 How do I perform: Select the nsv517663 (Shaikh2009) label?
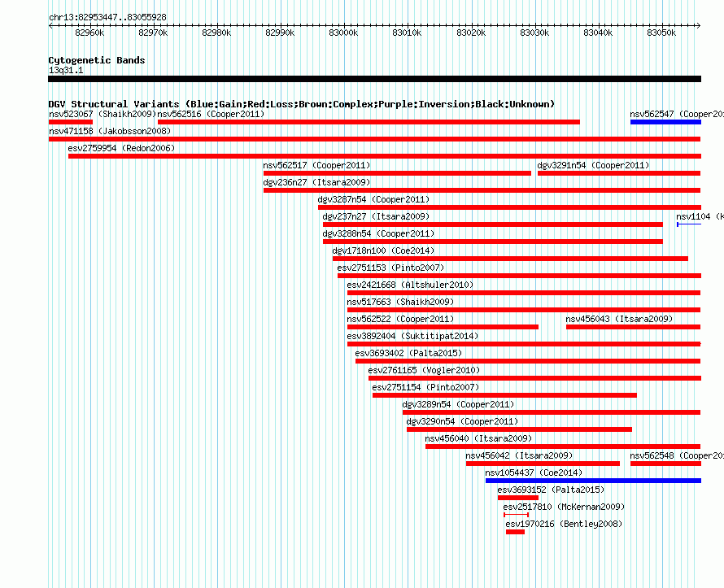[x=400, y=302]
